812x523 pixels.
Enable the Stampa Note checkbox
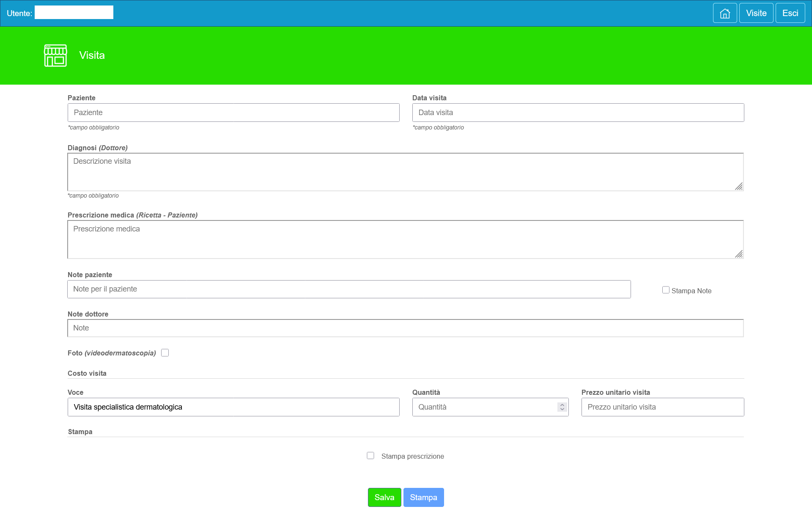pos(666,290)
